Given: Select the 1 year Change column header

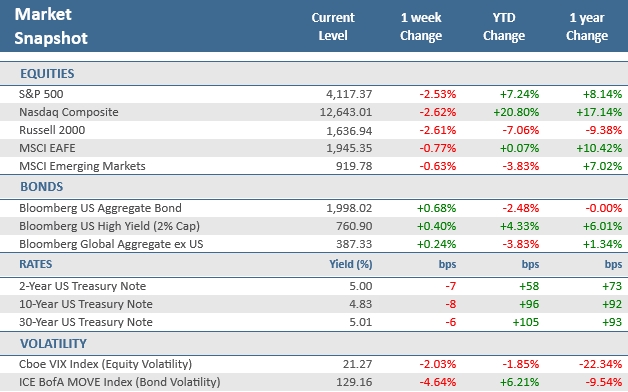Looking at the screenshot, I should point(587,26).
